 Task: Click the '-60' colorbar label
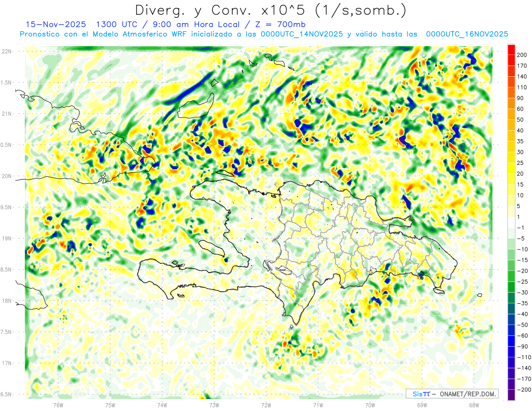[522, 336]
